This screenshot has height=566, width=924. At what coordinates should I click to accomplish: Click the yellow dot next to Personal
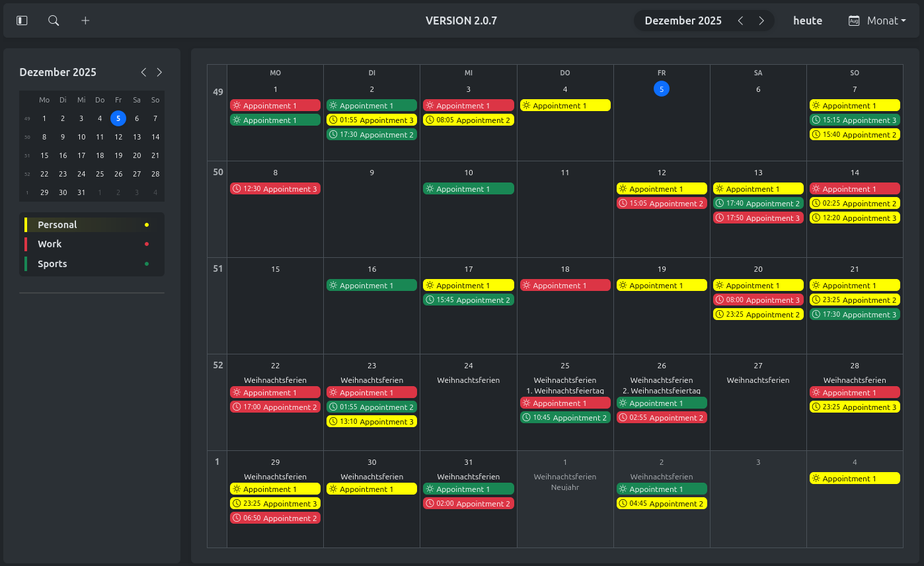(147, 225)
